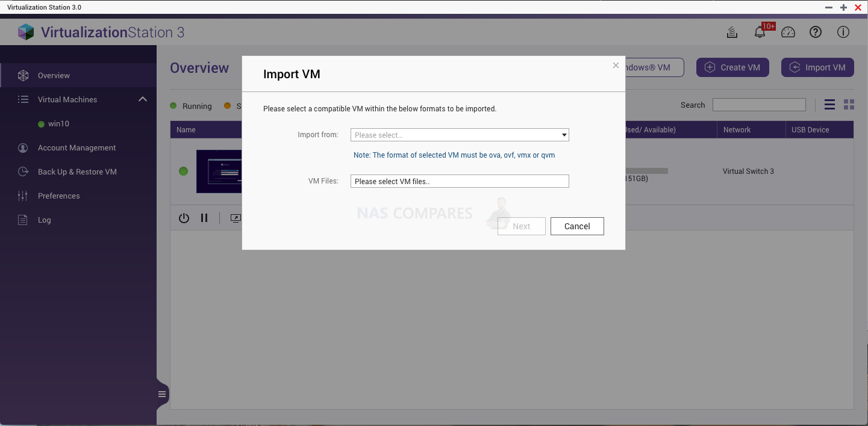The width and height of the screenshot is (868, 426).
Task: Click the Preferences sliders icon
Action: pos(23,196)
